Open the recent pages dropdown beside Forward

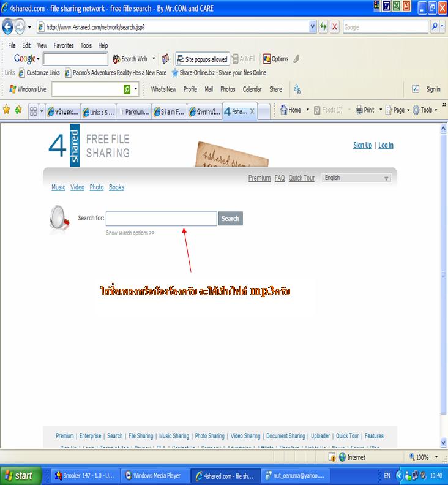click(x=29, y=27)
